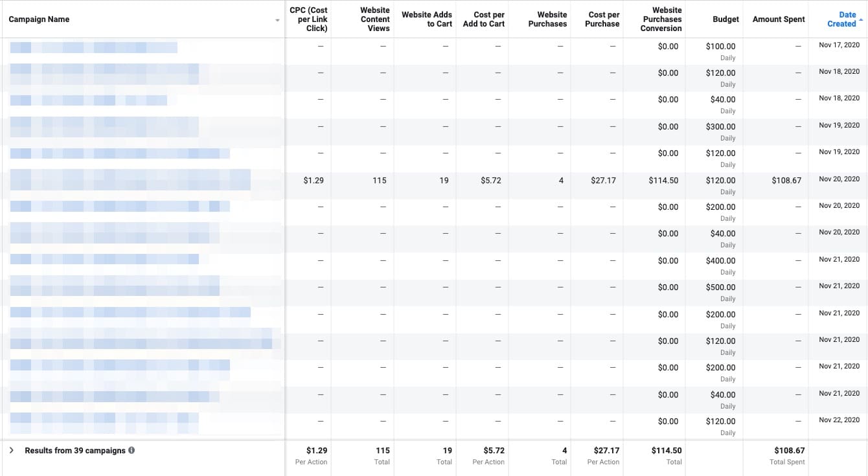Click the info icon beside Results from 39 campaigns
This screenshot has width=868, height=476.
pos(131,450)
